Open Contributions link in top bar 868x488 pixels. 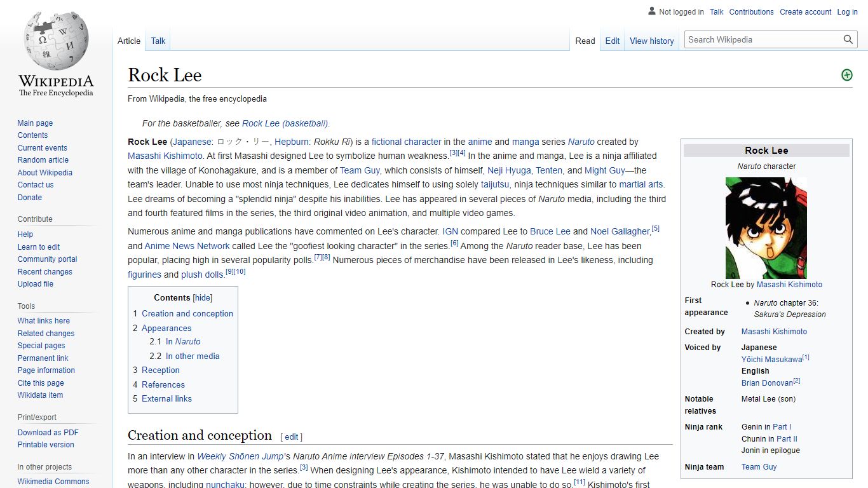tap(751, 11)
